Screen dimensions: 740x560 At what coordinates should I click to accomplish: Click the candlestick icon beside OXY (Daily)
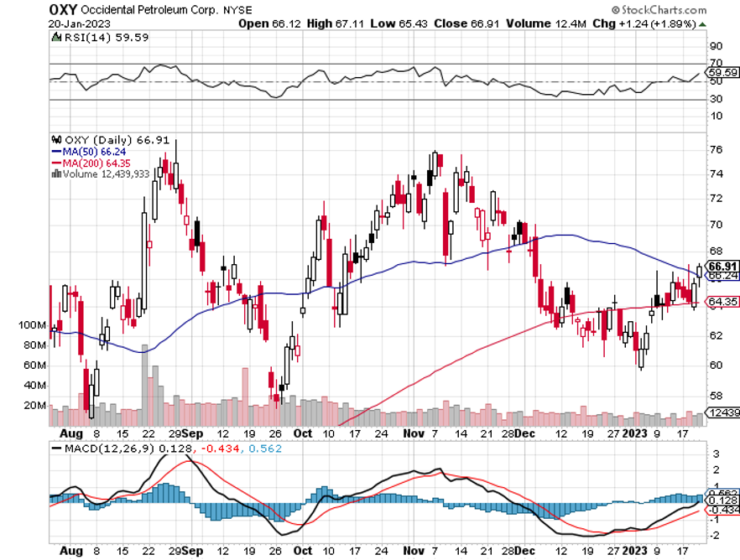pos(56,139)
